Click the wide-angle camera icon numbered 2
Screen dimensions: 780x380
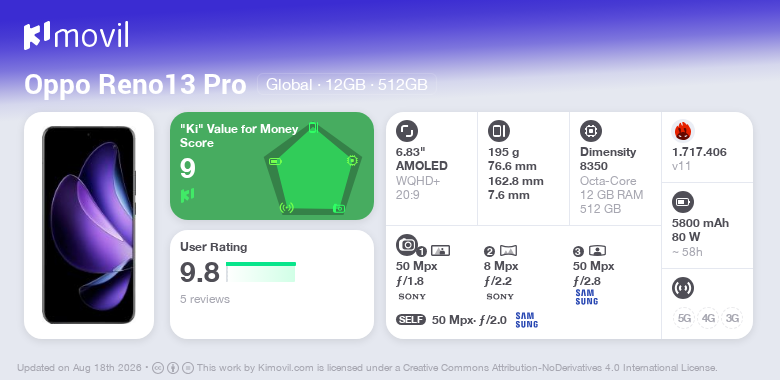click(x=508, y=251)
